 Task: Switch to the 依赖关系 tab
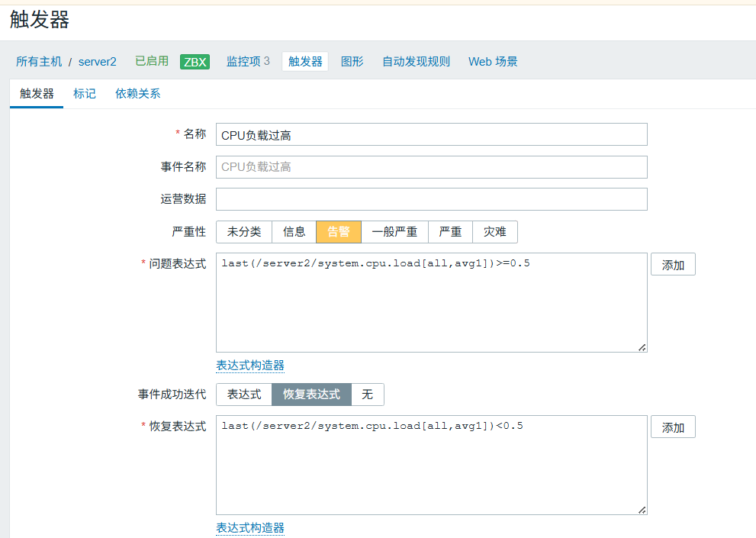pyautogui.click(x=138, y=94)
